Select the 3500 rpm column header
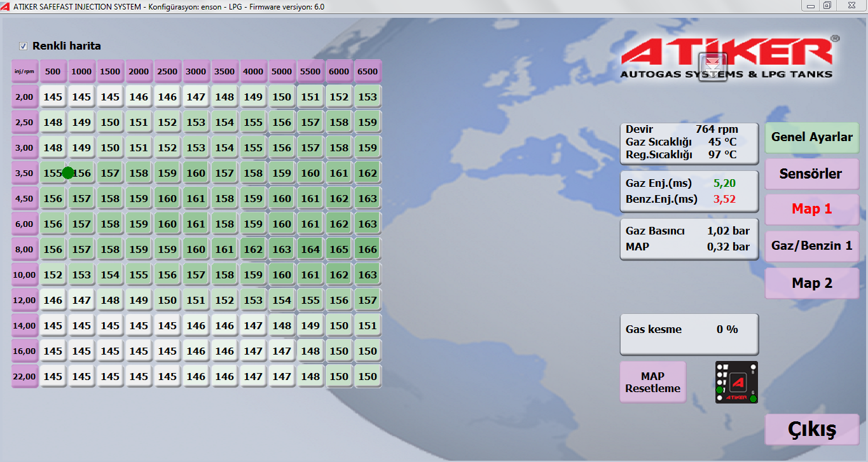Screen dimensions: 868x462 click(x=225, y=71)
